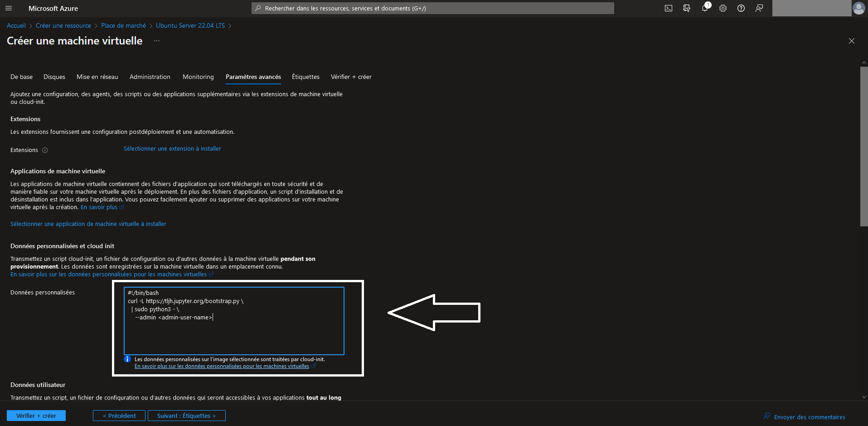
Task: Click inside the Données personnalisées text area
Action: click(234, 321)
